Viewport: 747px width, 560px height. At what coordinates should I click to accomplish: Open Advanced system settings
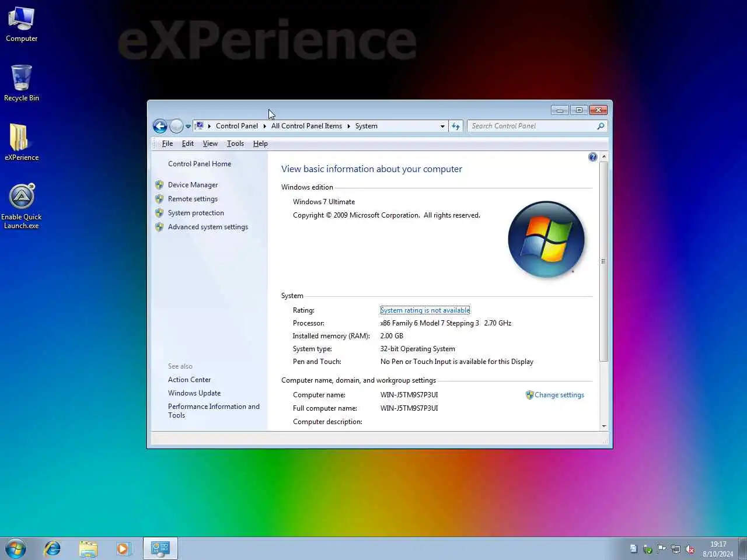click(208, 227)
